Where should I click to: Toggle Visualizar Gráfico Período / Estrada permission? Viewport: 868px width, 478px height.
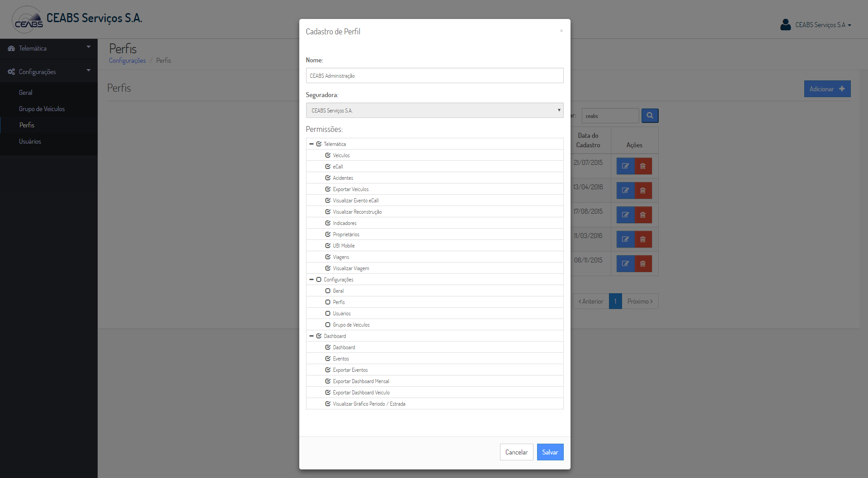[328, 403]
